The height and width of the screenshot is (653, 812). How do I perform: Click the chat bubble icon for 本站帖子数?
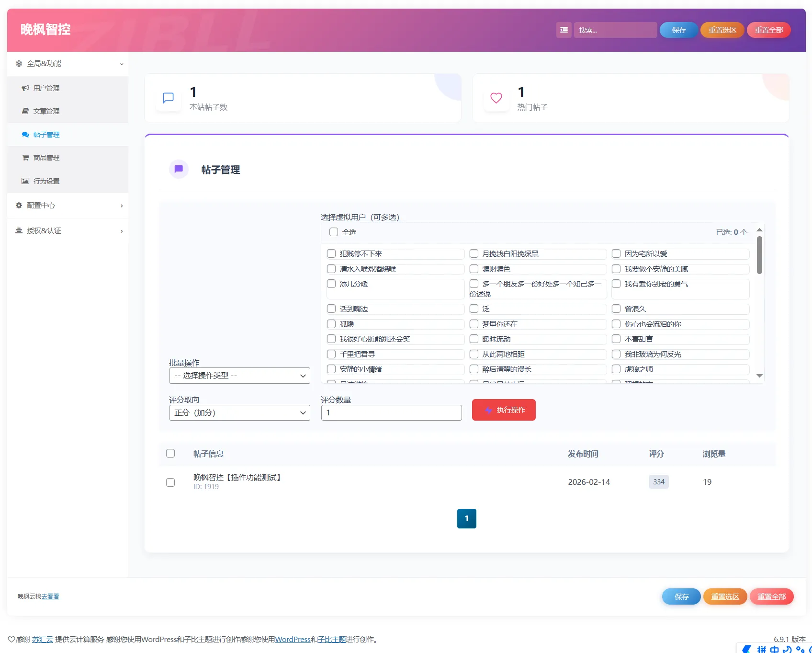tap(168, 98)
